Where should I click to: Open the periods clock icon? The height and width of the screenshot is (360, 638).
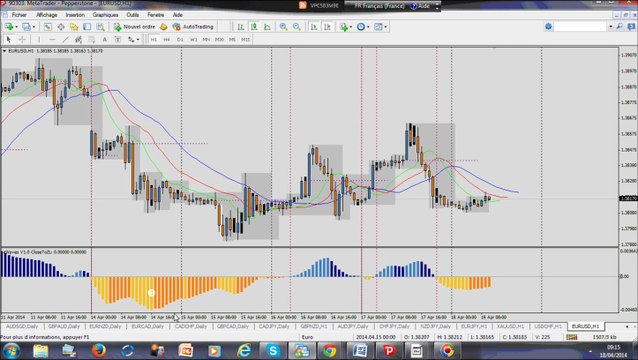[361, 26]
